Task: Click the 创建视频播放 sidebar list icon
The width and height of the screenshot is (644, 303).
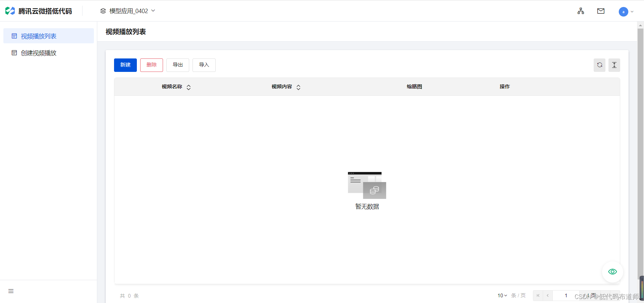Action: pos(14,53)
